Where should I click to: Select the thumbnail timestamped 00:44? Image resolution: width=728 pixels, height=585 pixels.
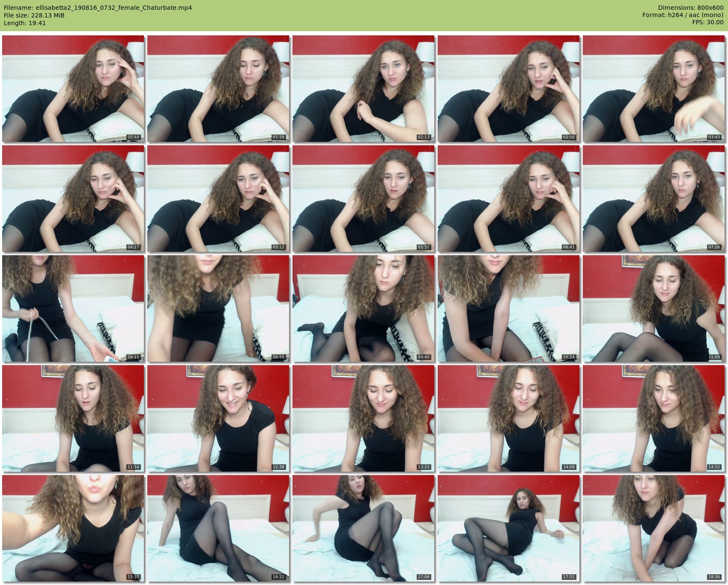click(x=73, y=89)
